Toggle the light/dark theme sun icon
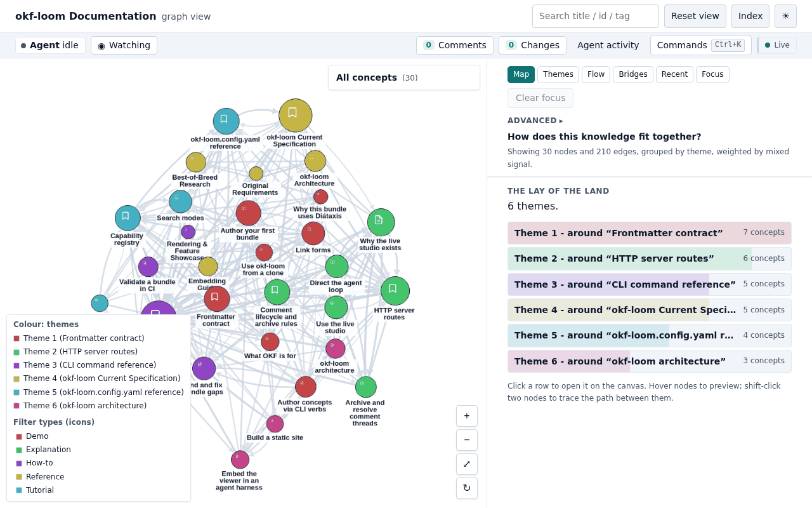 coord(785,16)
